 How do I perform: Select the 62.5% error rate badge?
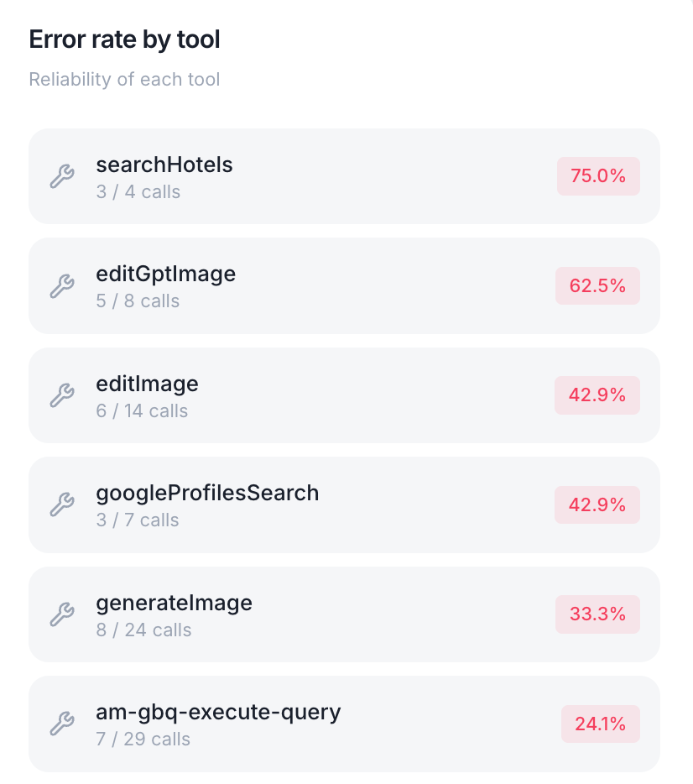click(597, 285)
